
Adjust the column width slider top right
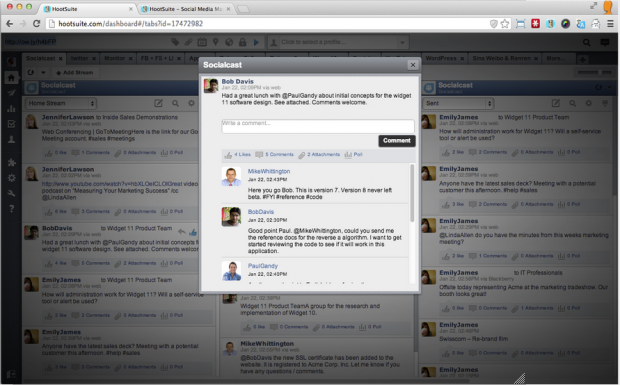click(594, 72)
